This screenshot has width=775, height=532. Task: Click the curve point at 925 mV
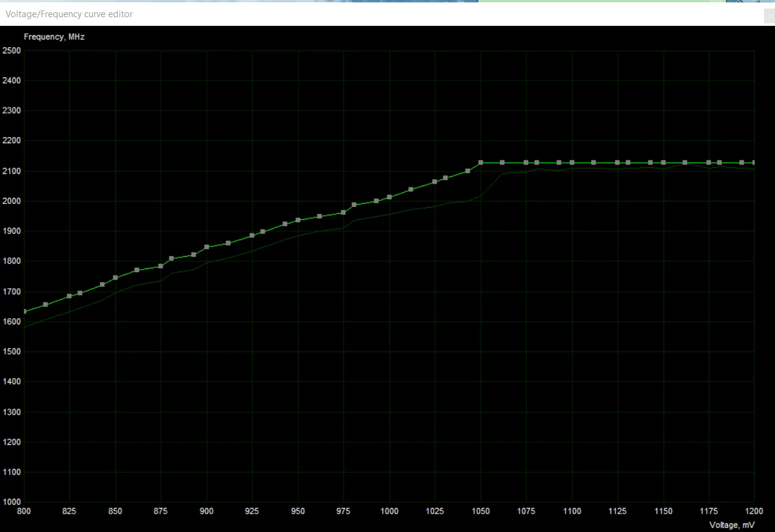tap(252, 236)
